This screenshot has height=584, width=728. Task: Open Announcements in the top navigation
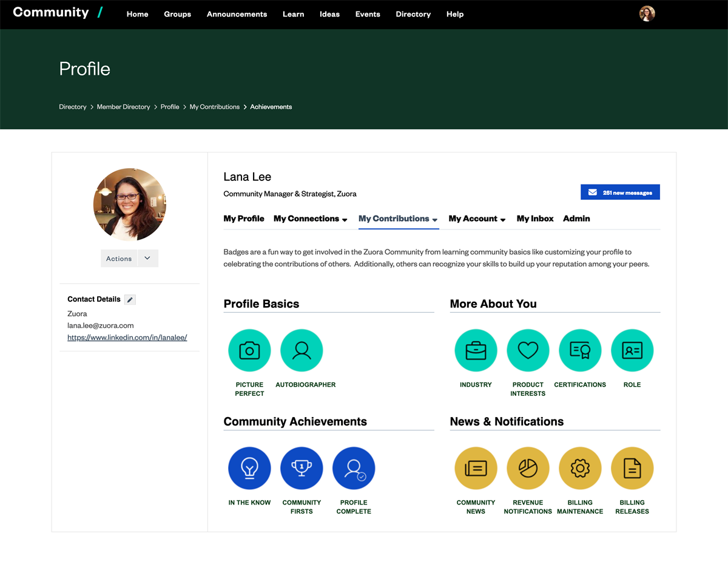237,14
